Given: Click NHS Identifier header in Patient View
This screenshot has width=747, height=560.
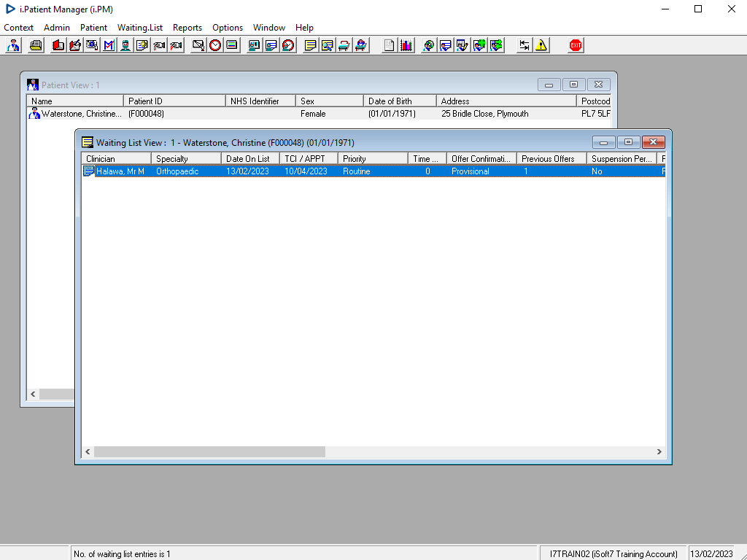Looking at the screenshot, I should (x=260, y=101).
